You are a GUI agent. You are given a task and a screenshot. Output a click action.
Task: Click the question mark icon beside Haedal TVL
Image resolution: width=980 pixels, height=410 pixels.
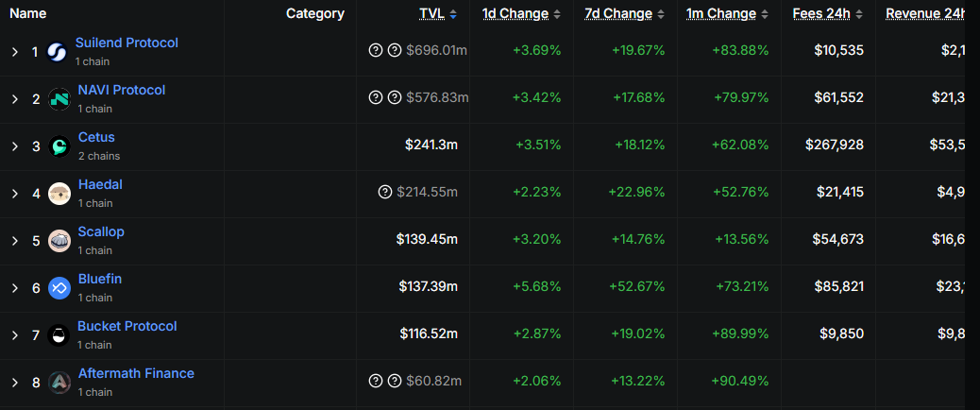pos(385,192)
